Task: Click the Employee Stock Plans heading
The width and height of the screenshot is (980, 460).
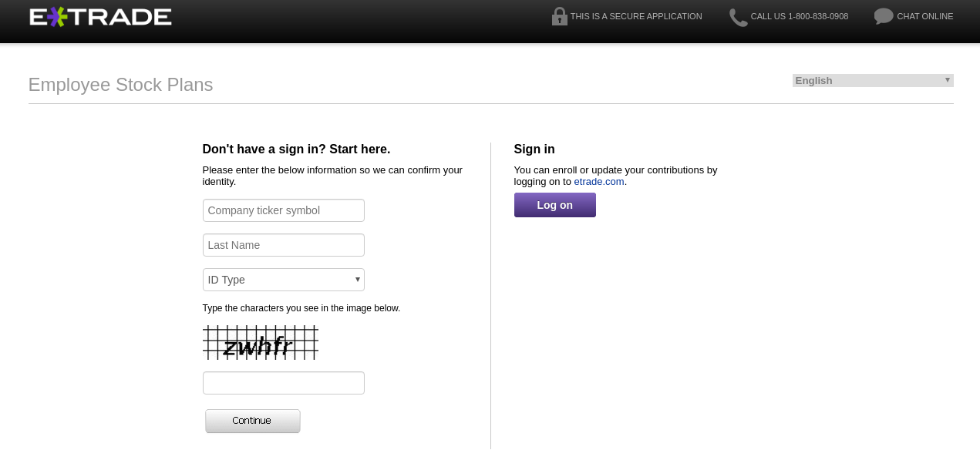Action: (120, 85)
